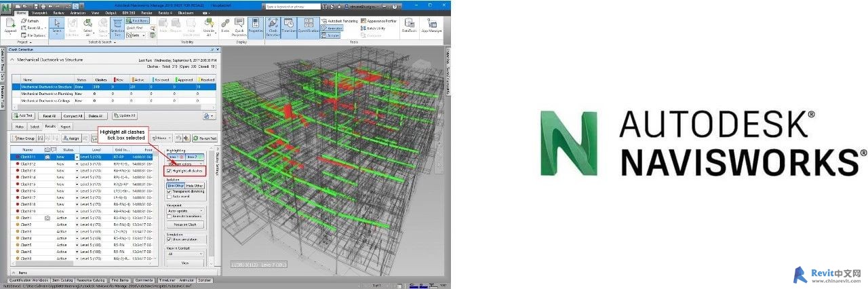Open Quick Properties in ribbon
Image resolution: width=868 pixels, height=289 pixels.
239,28
